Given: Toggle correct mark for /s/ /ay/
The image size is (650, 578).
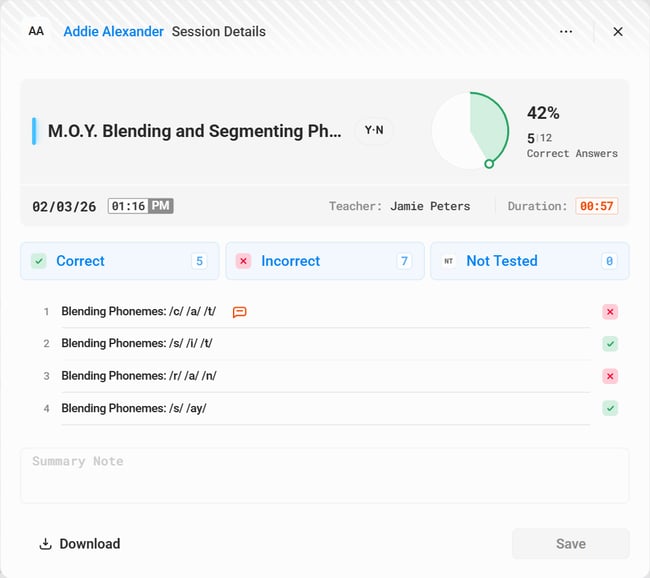Looking at the screenshot, I should point(610,408).
